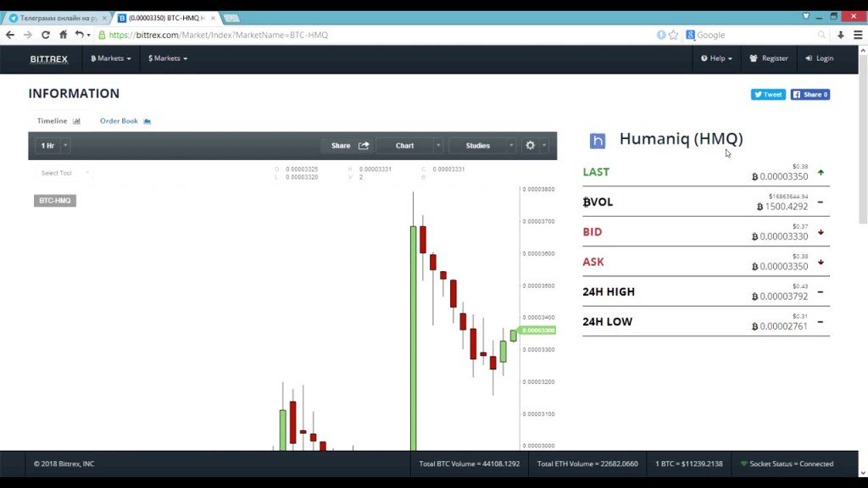868x488 pixels.
Task: Click the Bittrex logo
Action: tap(48, 58)
